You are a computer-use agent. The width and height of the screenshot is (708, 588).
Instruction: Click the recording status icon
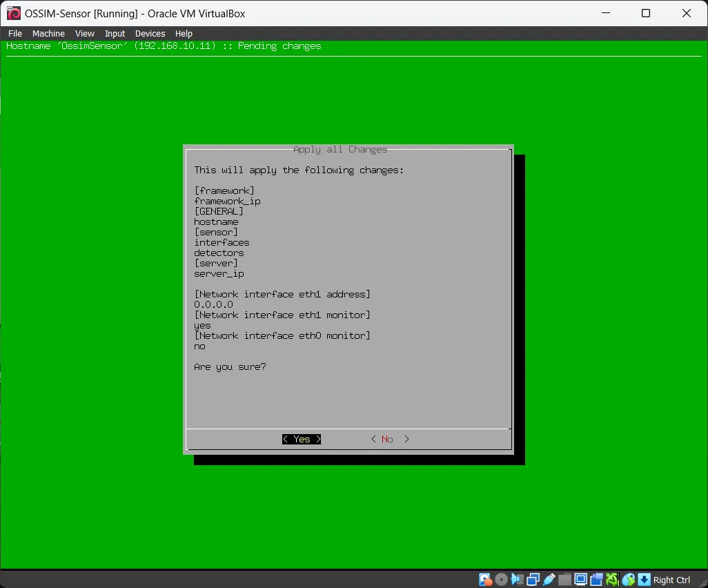pyautogui.click(x=597, y=580)
